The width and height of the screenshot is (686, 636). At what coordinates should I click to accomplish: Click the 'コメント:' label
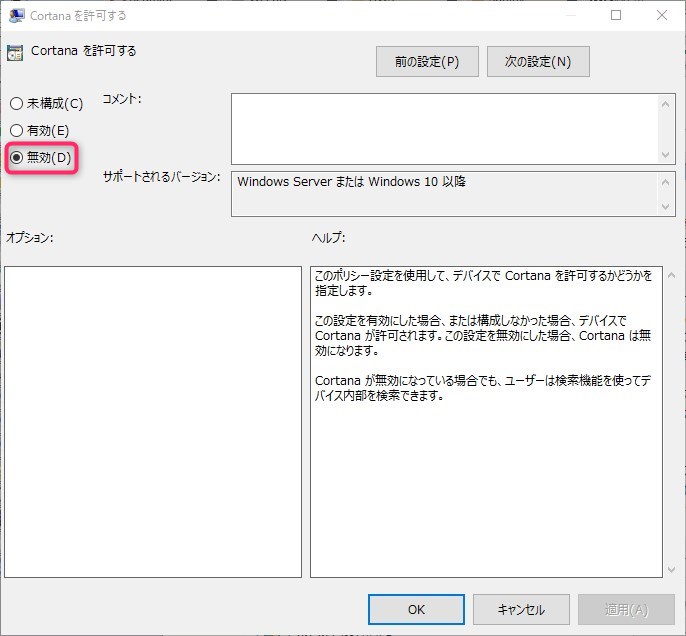[122, 99]
